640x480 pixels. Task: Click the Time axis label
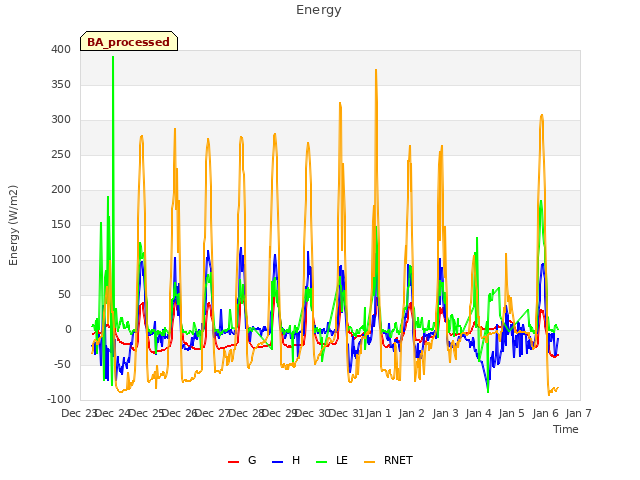pyautogui.click(x=566, y=429)
